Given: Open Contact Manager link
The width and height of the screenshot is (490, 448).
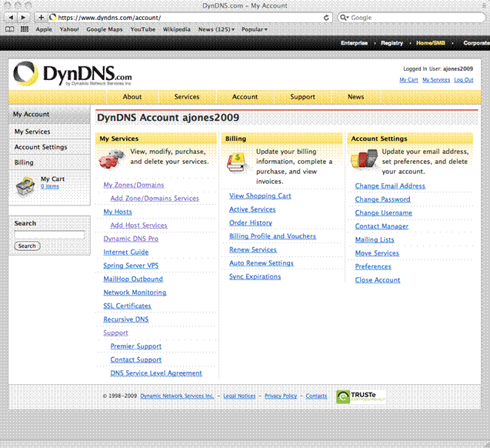Looking at the screenshot, I should 382,226.
